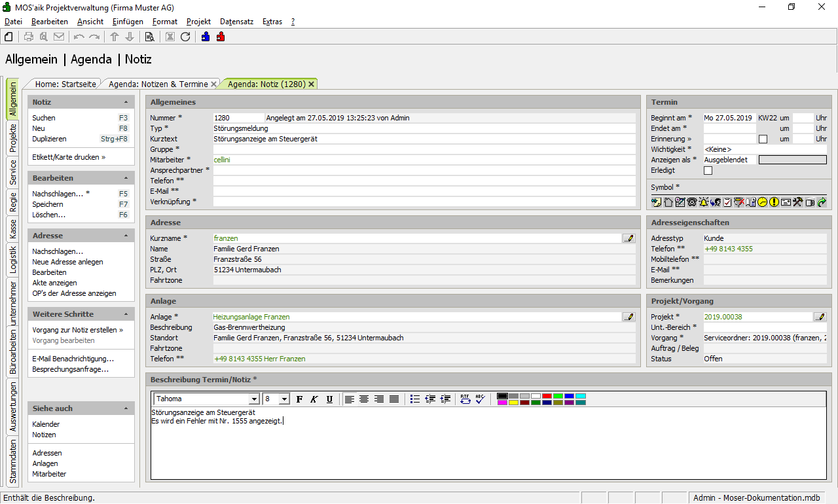Choose the alarm bell symbol

[704, 202]
